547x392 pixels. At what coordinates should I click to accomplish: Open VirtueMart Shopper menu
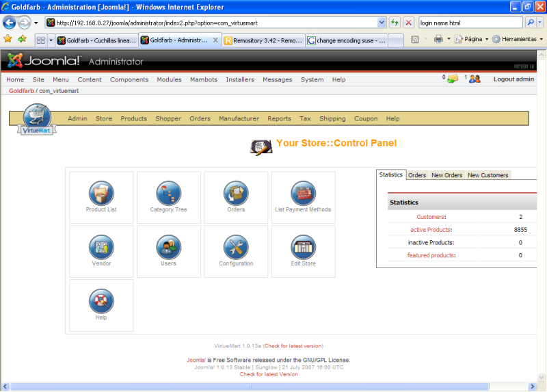(168, 118)
